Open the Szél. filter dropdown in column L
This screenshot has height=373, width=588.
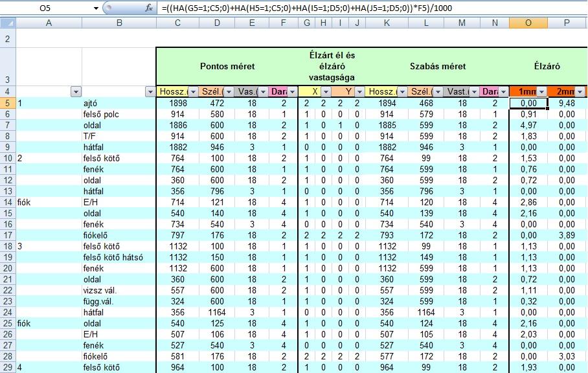438,92
